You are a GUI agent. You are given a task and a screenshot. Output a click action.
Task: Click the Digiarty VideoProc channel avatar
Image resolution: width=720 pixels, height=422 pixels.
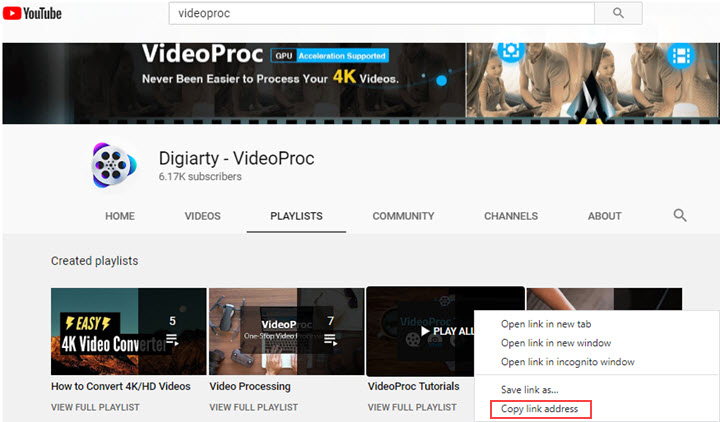113,165
